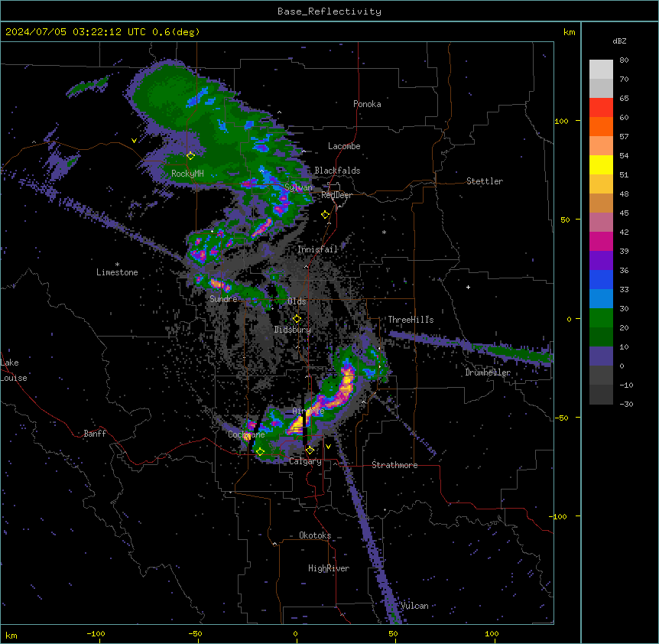The height and width of the screenshot is (644, 659).
Task: Click the yellow v marker east of Calgary
Action: tap(328, 447)
